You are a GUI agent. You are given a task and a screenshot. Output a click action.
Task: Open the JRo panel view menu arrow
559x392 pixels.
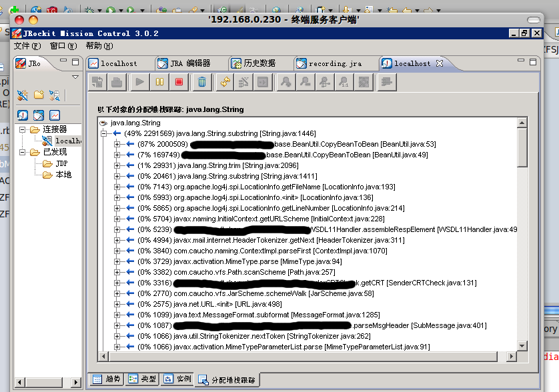[x=75, y=77]
